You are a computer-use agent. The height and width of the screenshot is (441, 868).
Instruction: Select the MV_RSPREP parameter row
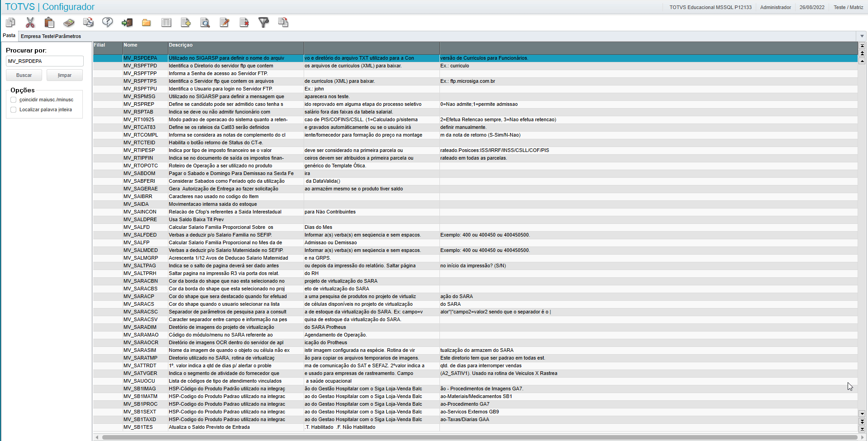click(x=475, y=104)
